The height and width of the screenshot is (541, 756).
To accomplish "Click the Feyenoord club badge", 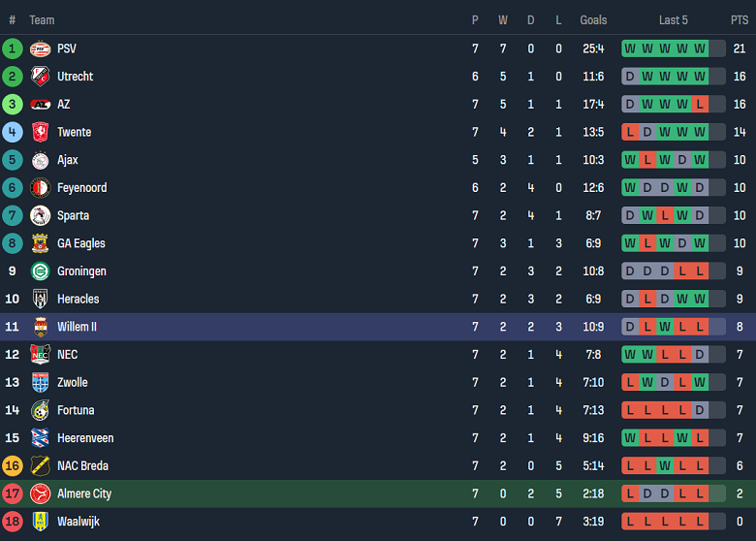I will click(x=40, y=188).
